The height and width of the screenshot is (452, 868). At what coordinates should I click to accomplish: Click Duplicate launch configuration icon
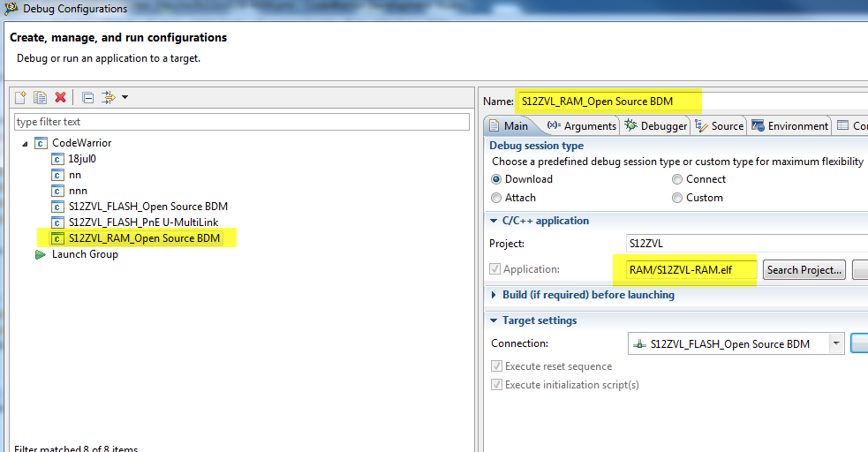click(40, 98)
